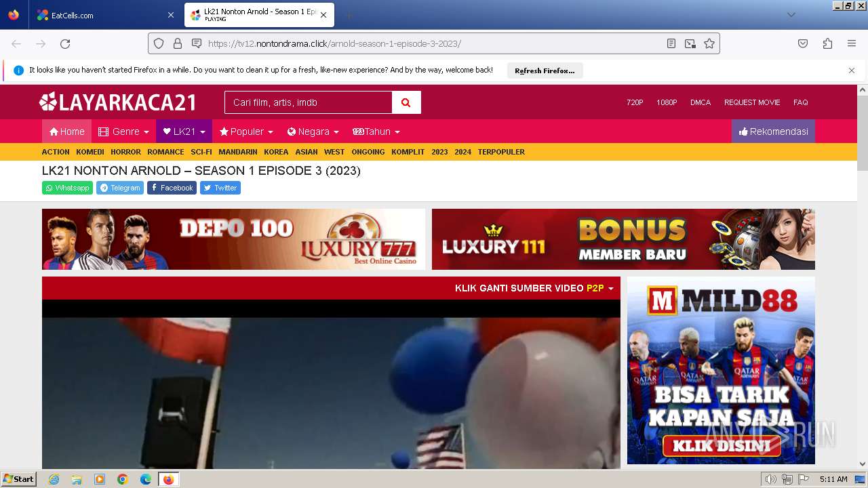Screen dimensions: 868x488
Task: Switch to the EatCells.com tab
Action: 106,15
